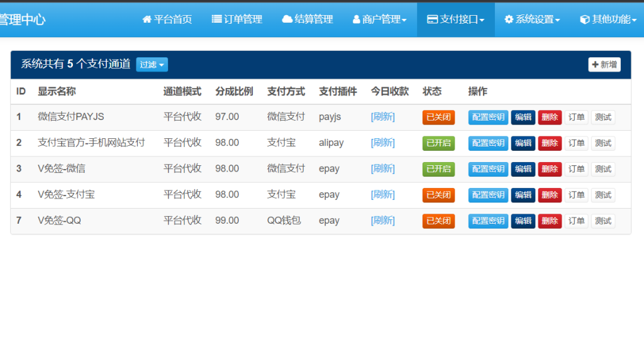Viewport: 644px width, 362px height.
Task: Open 配置密钥 for V免签-微信
Action: (x=488, y=169)
